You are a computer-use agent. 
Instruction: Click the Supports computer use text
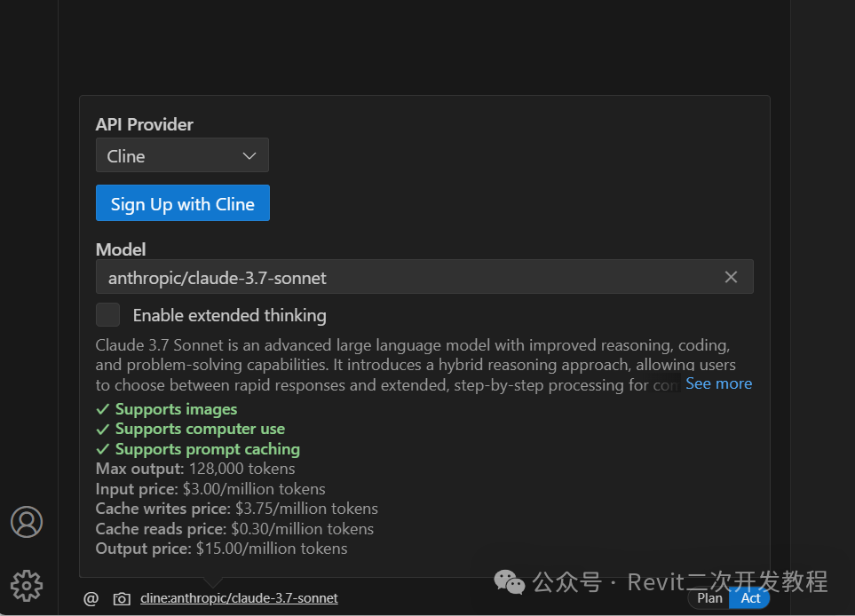click(200, 429)
